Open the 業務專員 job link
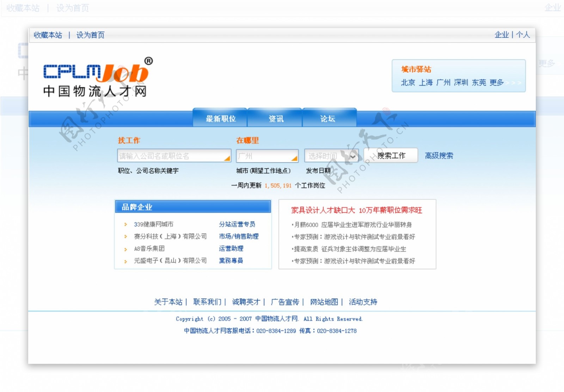564x392 pixels. pos(231,261)
